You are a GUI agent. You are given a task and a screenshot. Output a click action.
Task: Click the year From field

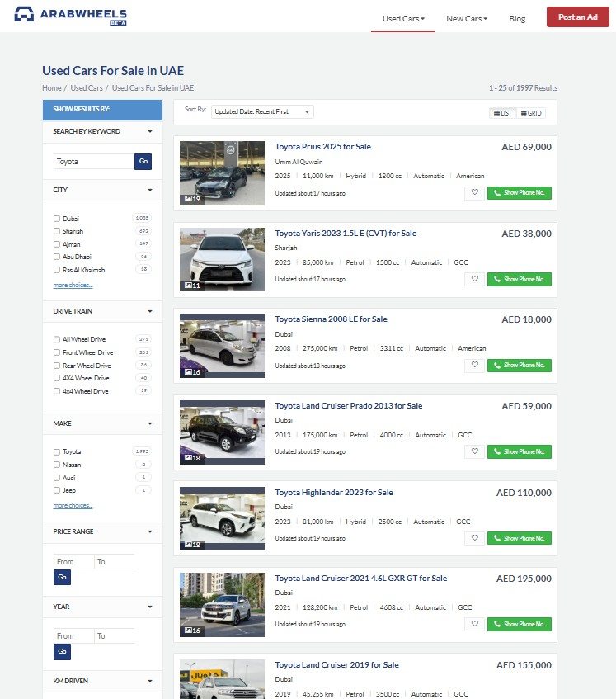[74, 636]
